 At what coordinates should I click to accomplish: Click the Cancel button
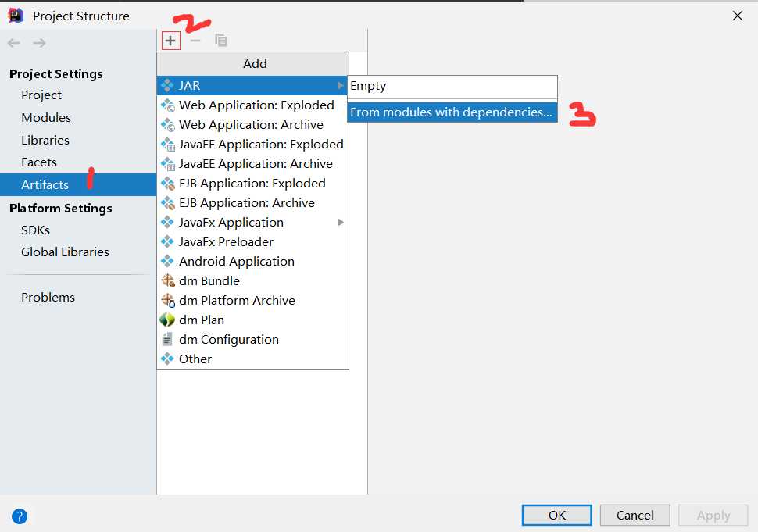pos(635,515)
